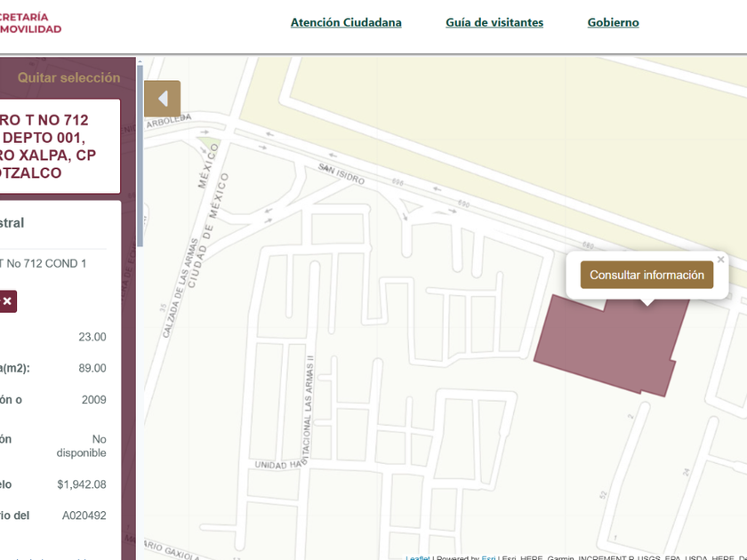This screenshot has width=747, height=560.
Task: Click the San Isidro street label
Action: point(341,173)
